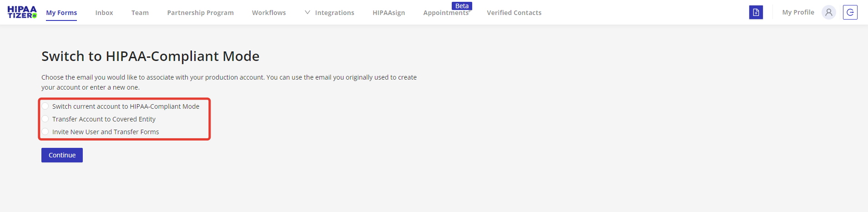Go to the Inbox tab
This screenshot has height=212, width=868.
104,13
